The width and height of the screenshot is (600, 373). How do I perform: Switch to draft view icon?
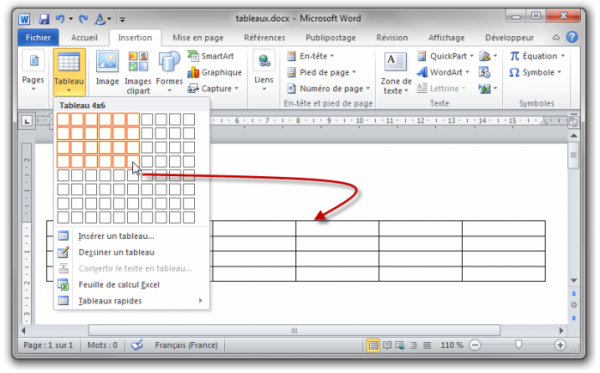427,345
